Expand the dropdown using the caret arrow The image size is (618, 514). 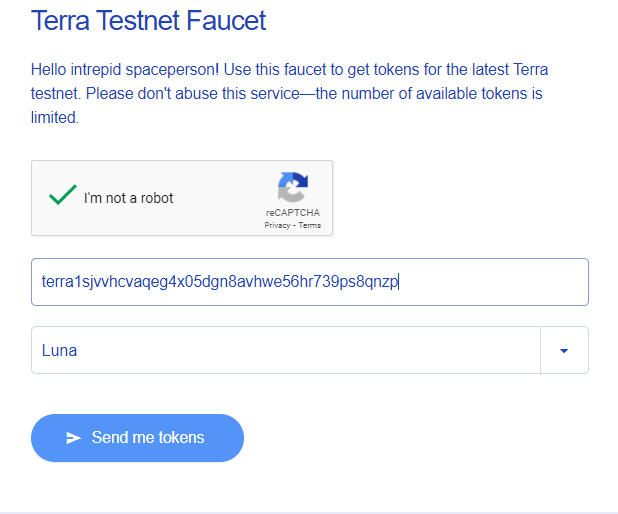pyautogui.click(x=564, y=350)
